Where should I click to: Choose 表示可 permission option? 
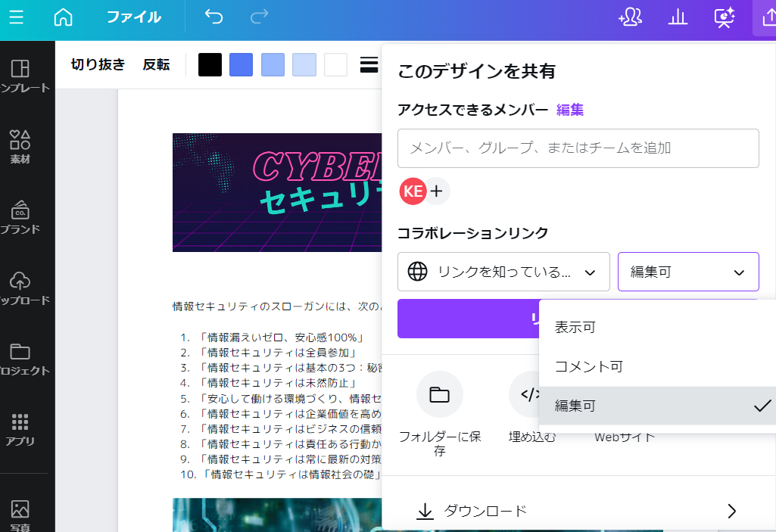(657, 327)
